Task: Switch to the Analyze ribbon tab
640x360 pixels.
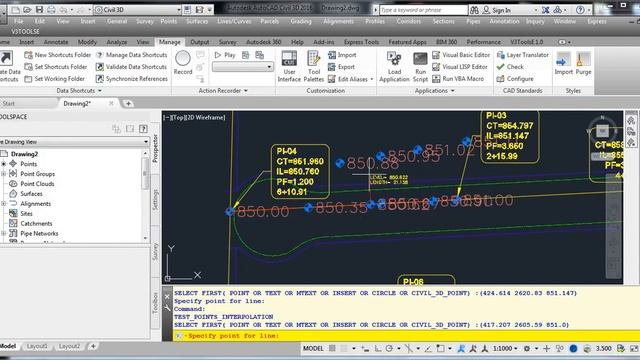Action: pos(117,42)
